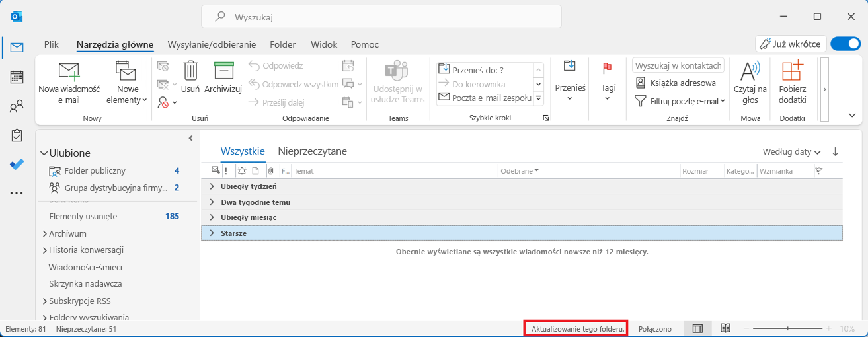Click the zoom slider in the status bar
This screenshot has height=337, width=868.
pyautogui.click(x=787, y=328)
